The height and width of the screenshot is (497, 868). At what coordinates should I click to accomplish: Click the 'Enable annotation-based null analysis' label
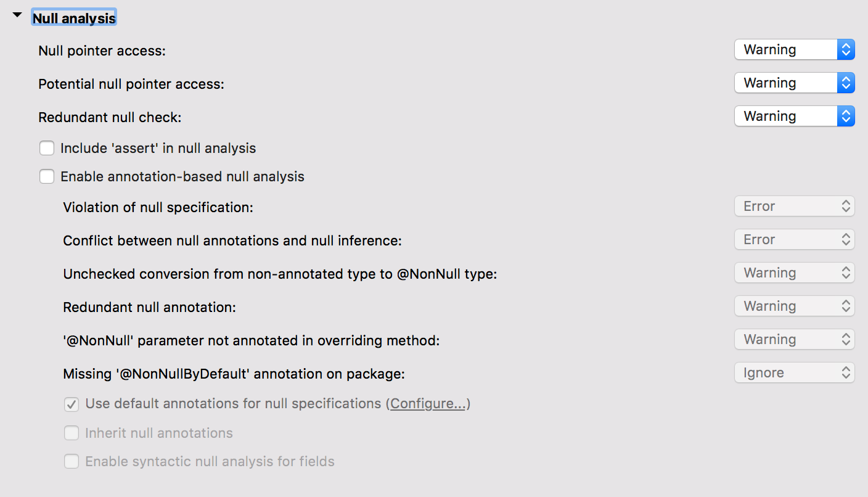(x=182, y=177)
